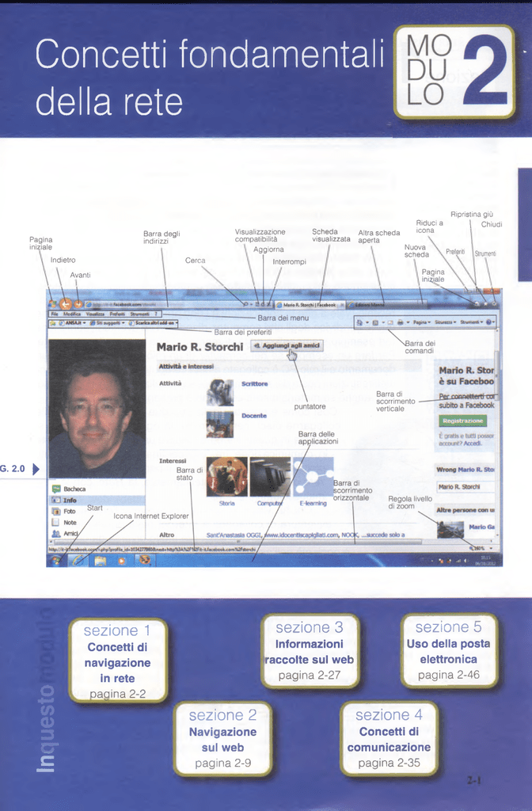Open the file explorer taskbar icon

tap(101, 560)
